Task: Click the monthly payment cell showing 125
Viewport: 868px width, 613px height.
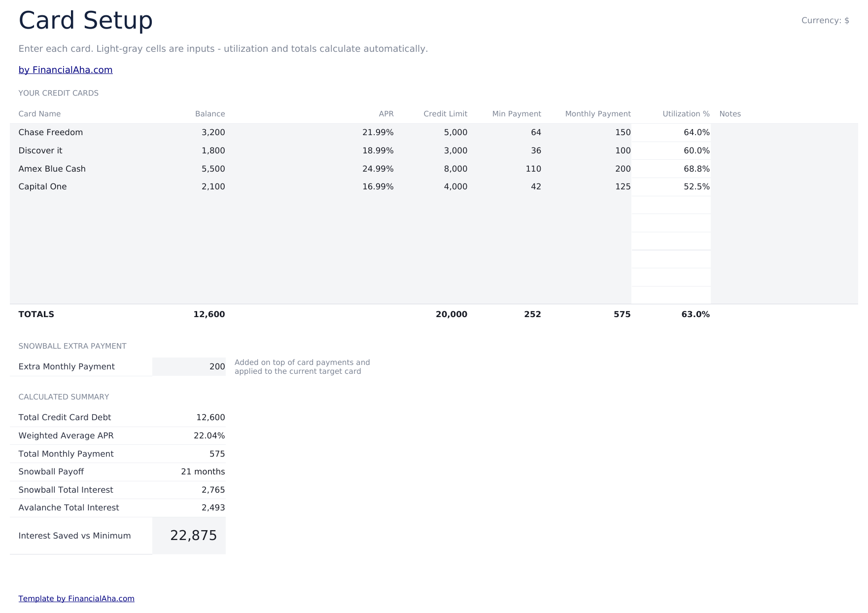Action: (x=587, y=187)
